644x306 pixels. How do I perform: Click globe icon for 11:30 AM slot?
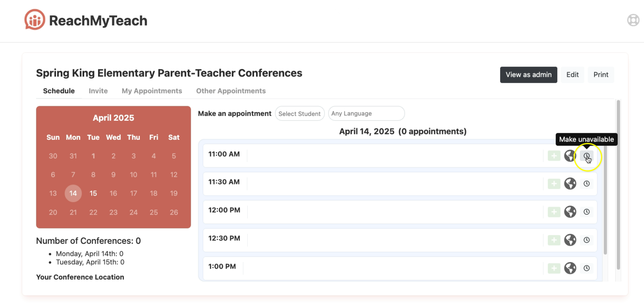pos(570,184)
